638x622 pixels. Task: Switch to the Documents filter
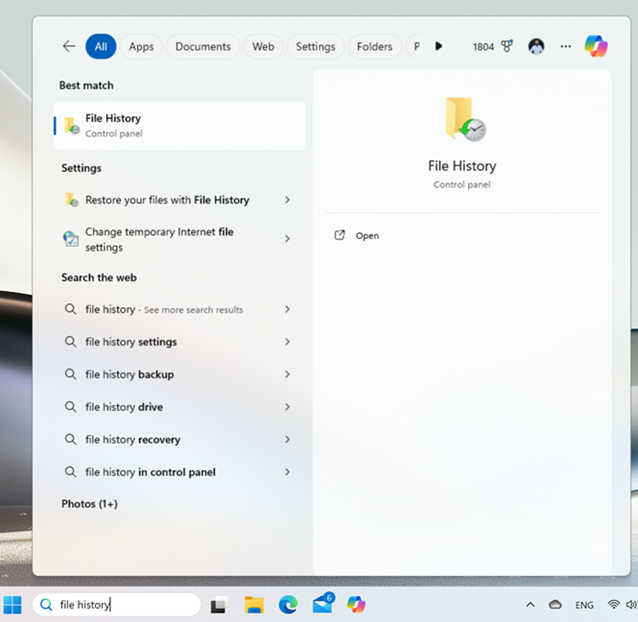point(203,46)
